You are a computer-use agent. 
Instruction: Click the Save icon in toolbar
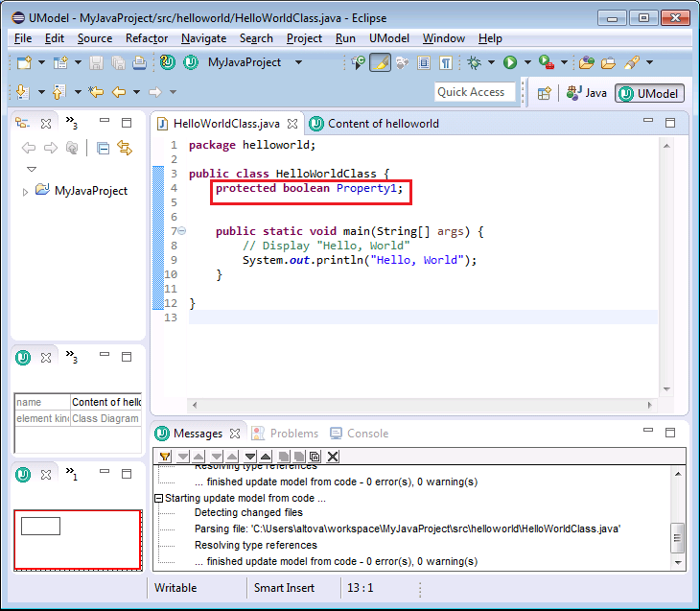(x=96, y=62)
